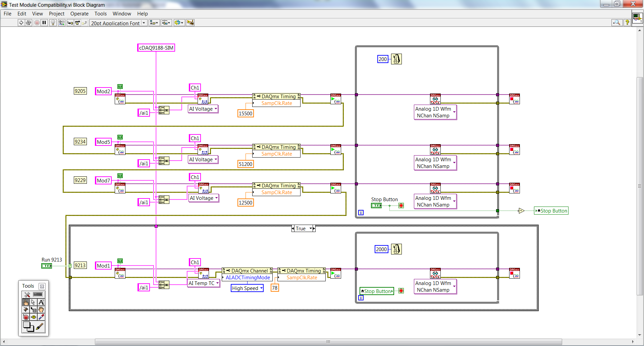This screenshot has height=346, width=644.
Task: Toggle True constant above Mod5
Action: tap(120, 137)
